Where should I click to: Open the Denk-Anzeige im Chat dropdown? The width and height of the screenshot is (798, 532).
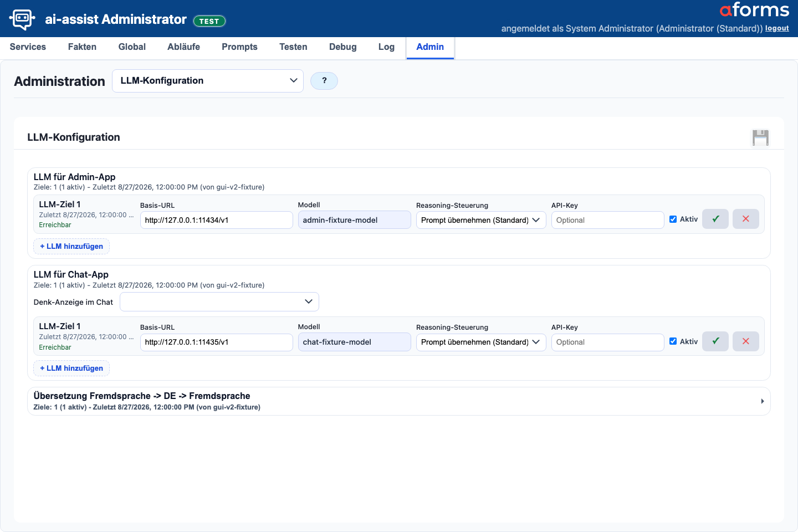click(x=219, y=301)
